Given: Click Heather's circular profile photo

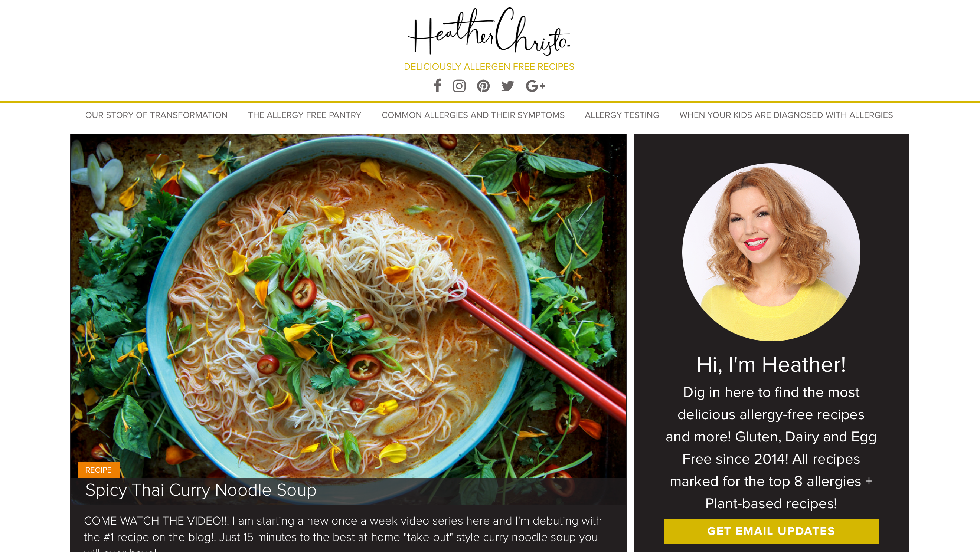Looking at the screenshot, I should 771,252.
